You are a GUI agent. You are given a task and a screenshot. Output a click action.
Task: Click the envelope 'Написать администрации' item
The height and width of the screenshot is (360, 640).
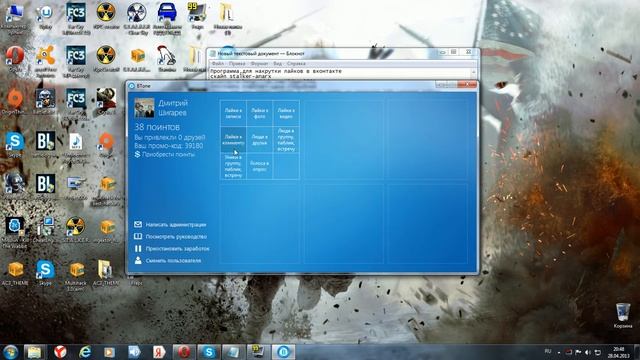(170, 224)
